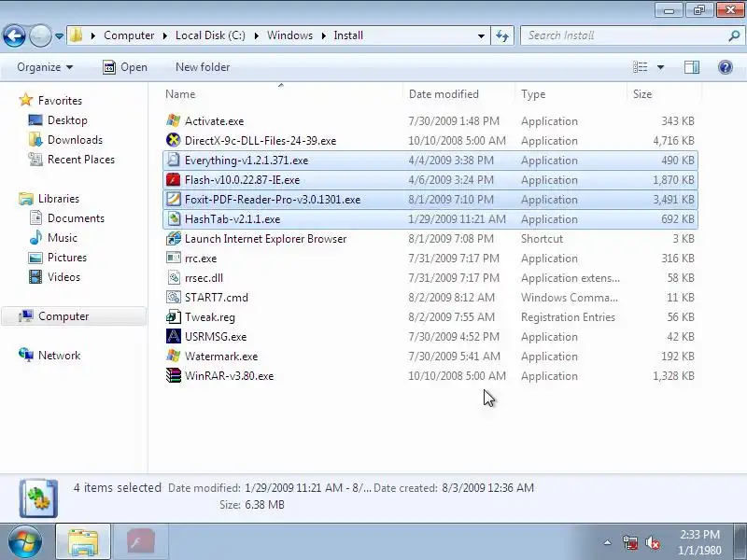Screen dimensions: 747x560
Task: Click the Activate.exe file icon
Action: tap(174, 121)
